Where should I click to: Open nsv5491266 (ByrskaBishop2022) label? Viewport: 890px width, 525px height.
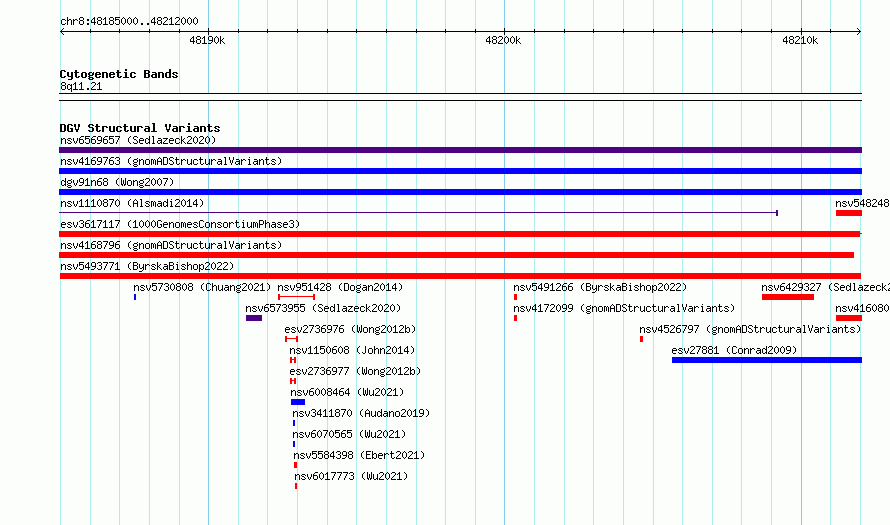click(x=600, y=287)
